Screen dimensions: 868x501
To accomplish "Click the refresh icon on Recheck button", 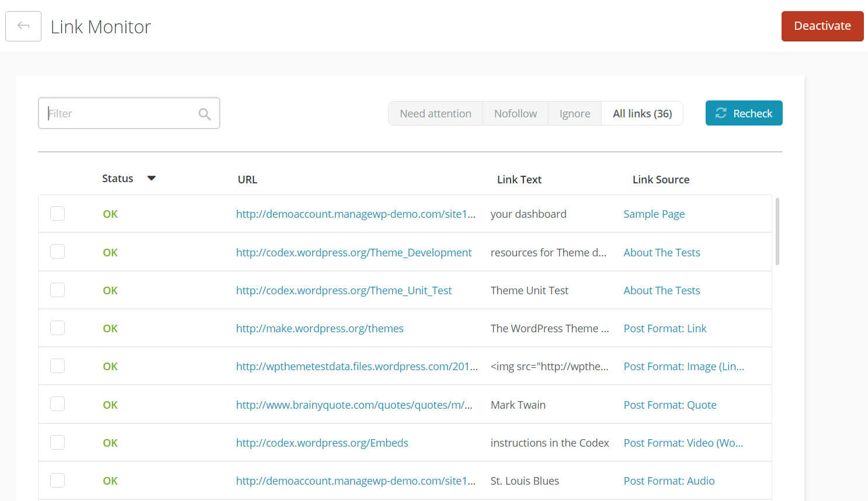I will pos(721,113).
